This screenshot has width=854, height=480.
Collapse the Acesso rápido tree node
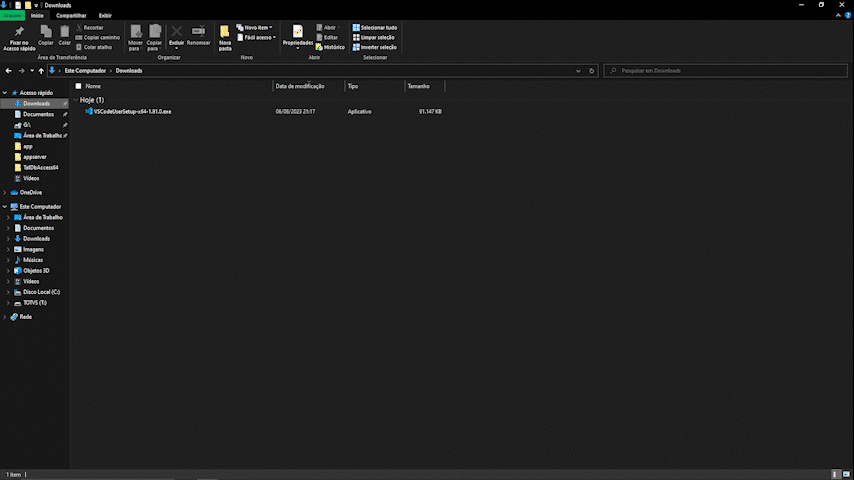(5, 93)
